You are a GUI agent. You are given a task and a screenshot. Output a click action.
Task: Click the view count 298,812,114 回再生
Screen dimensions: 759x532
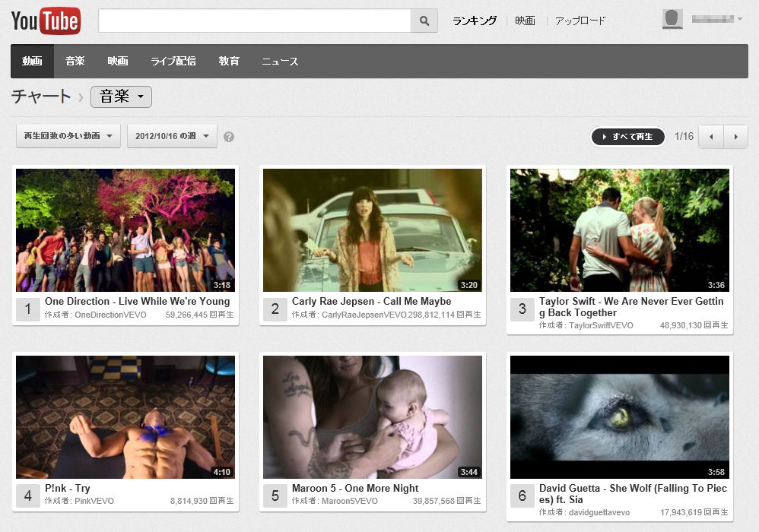[444, 315]
